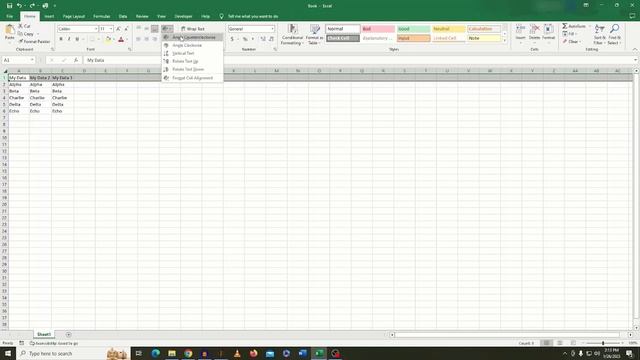This screenshot has height=360, width=640.
Task: Apply the Note cell style
Action: pyautogui.click(x=484, y=38)
